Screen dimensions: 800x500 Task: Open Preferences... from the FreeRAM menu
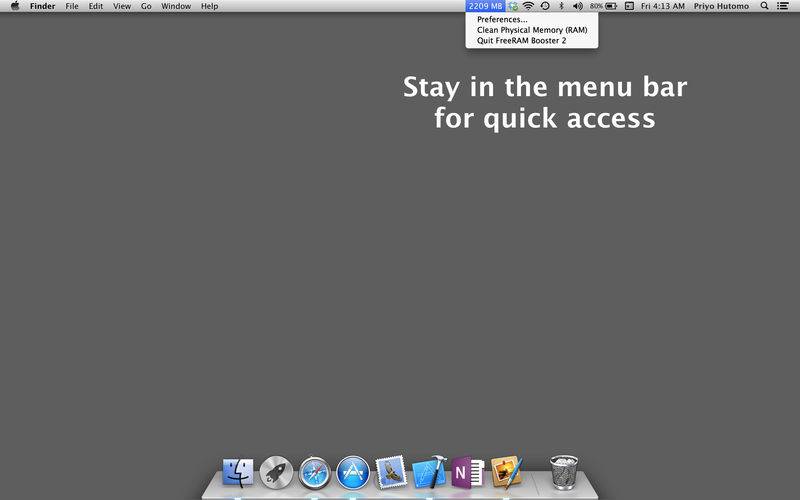(x=502, y=19)
